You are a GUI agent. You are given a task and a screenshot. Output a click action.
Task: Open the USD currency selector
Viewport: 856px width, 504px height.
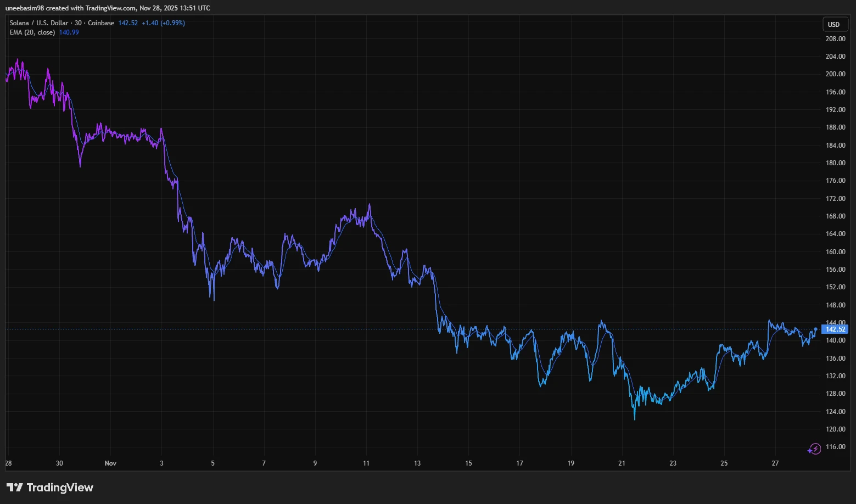pos(833,25)
